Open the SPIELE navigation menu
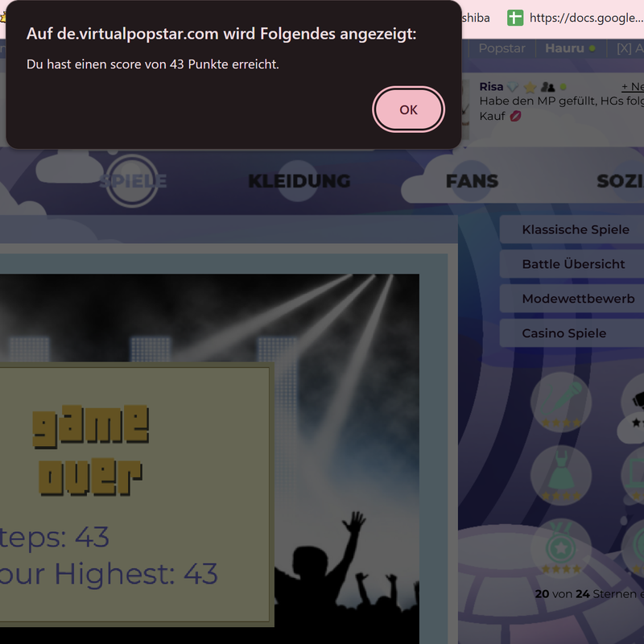 133,180
